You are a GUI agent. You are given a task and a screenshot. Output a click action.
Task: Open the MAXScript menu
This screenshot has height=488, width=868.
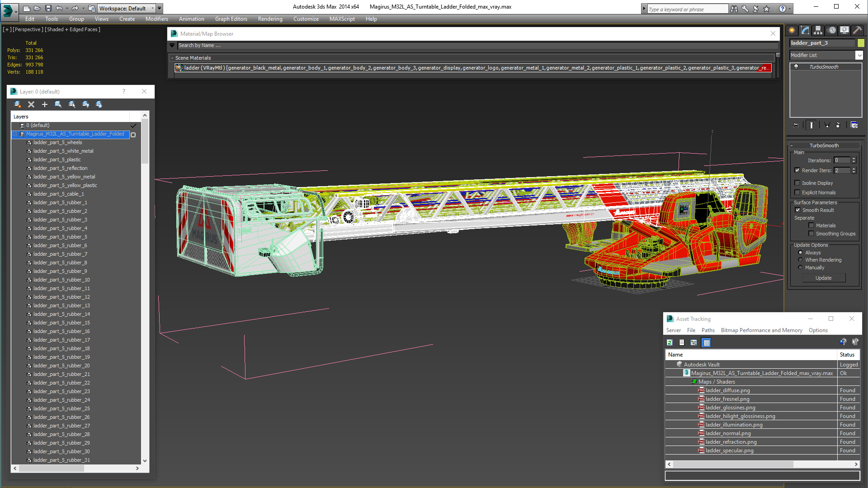342,19
